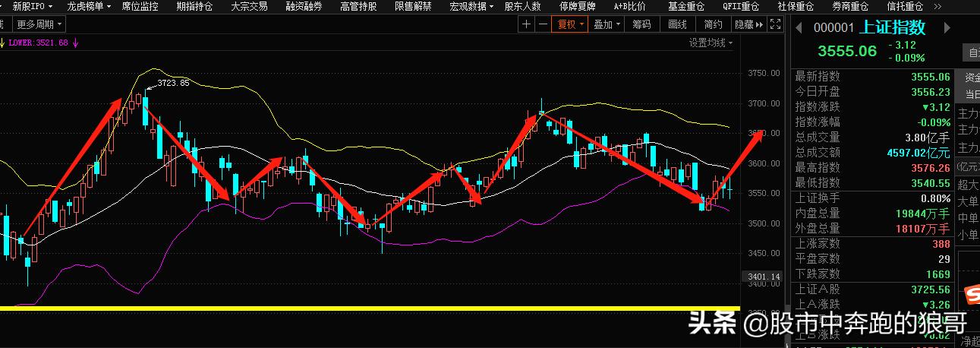Open the 更多周期 period dropdown
This screenshot has width=980, height=348.
pos(34,24)
